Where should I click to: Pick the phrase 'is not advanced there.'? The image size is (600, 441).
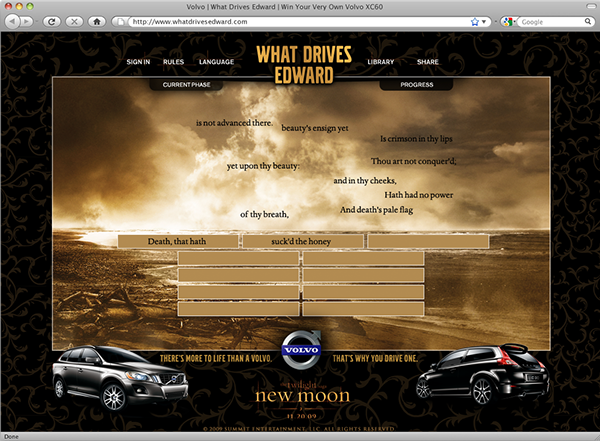(234, 123)
